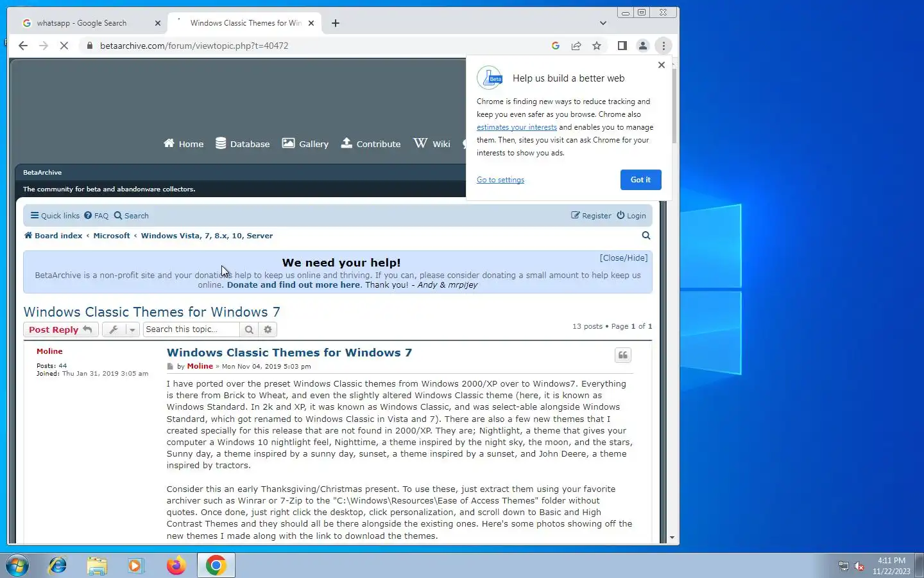
Task: Open advanced search gear icon
Action: (x=268, y=329)
